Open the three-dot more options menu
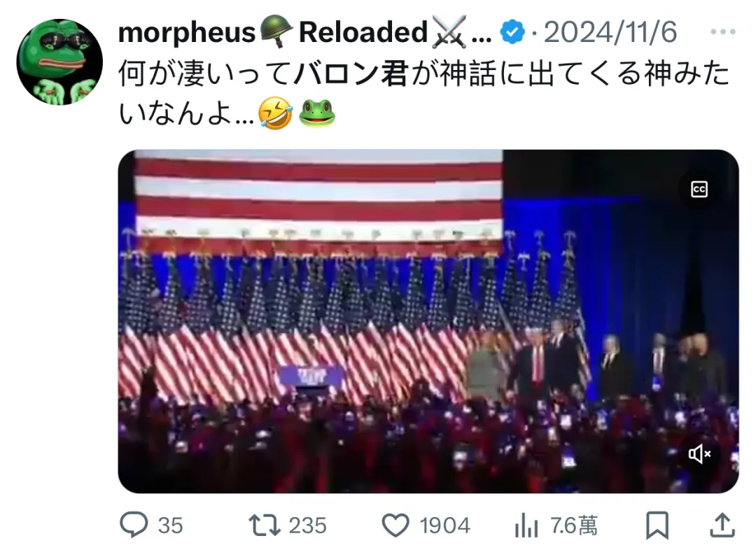The image size is (756, 550). 722,31
